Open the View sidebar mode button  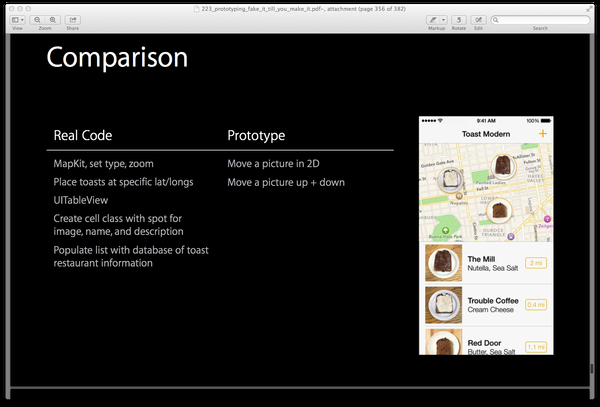tap(15, 20)
